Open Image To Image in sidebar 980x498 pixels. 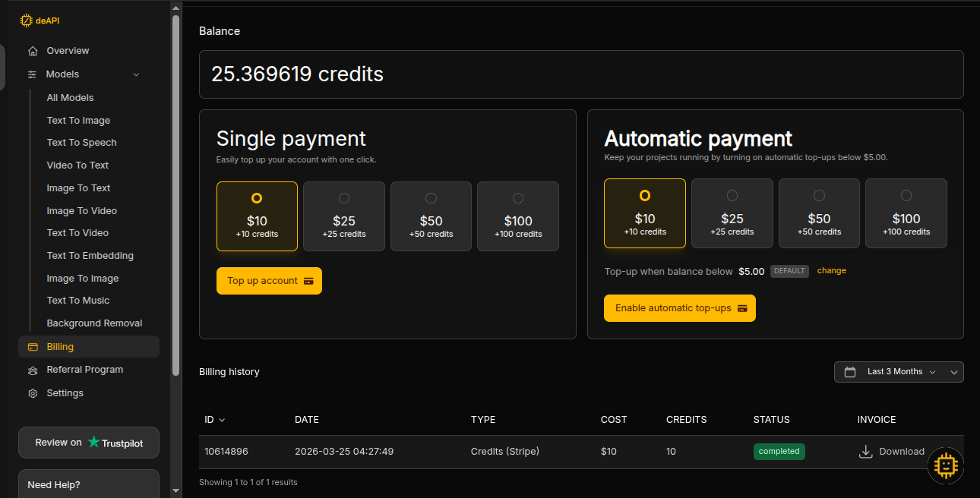pyautogui.click(x=83, y=279)
